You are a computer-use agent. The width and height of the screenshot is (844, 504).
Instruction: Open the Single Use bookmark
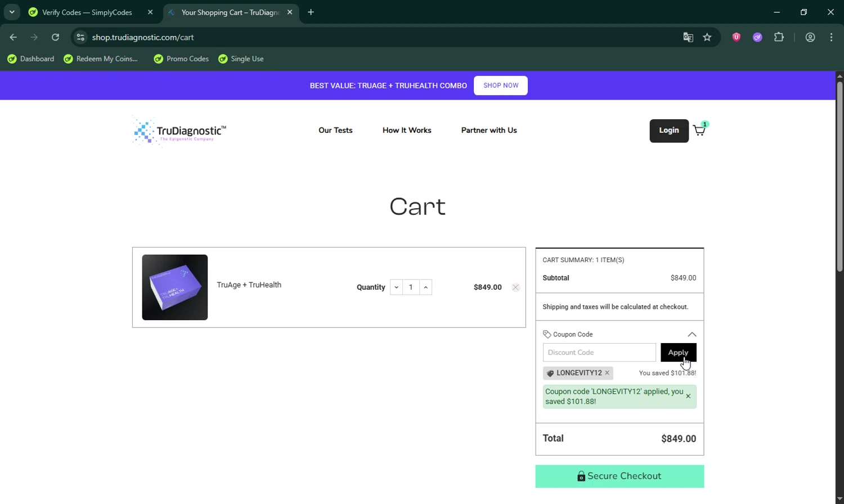pyautogui.click(x=241, y=59)
